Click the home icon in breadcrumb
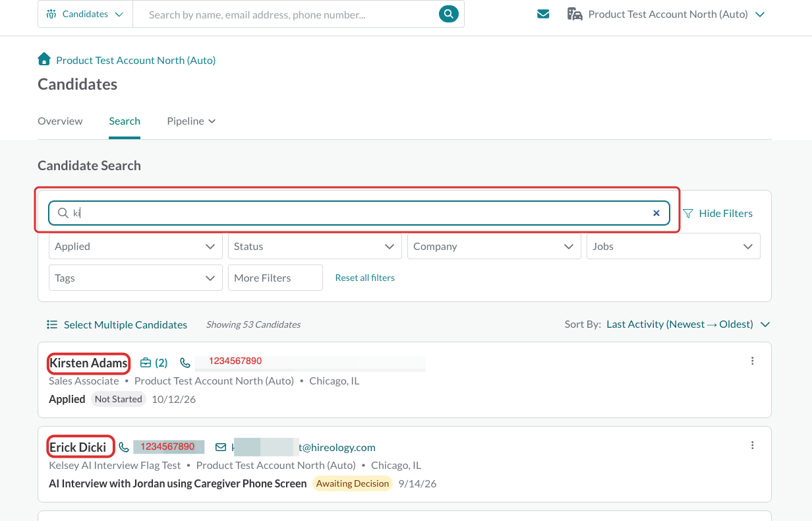 (44, 59)
